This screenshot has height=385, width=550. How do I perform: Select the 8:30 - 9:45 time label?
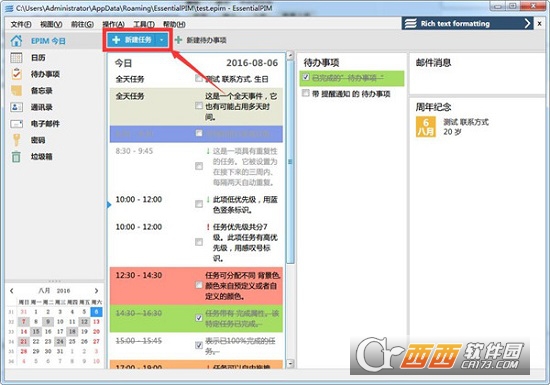pos(134,151)
